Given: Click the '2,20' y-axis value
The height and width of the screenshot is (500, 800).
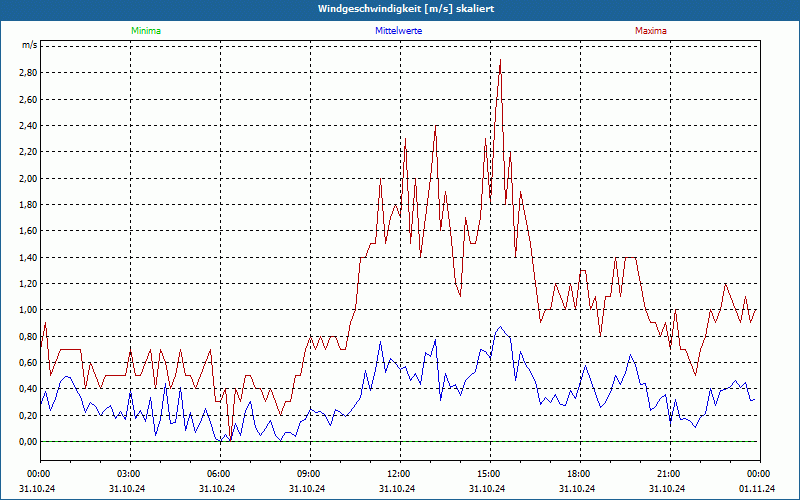Looking at the screenshot, I should click(x=28, y=152).
